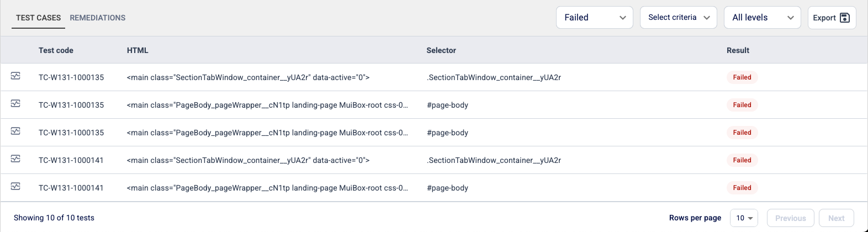Open test details icon for TC-W131-1000141 #page-body row
This screenshot has width=868, height=232.
[x=15, y=187]
